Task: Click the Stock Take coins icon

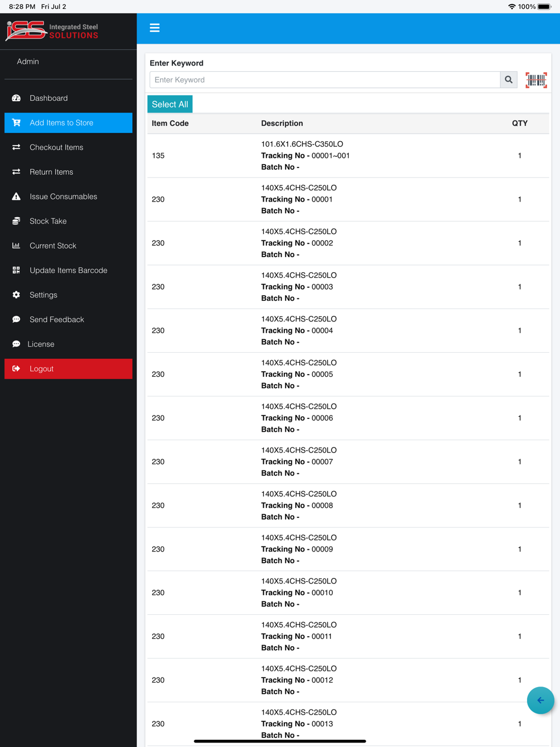Action: click(16, 221)
